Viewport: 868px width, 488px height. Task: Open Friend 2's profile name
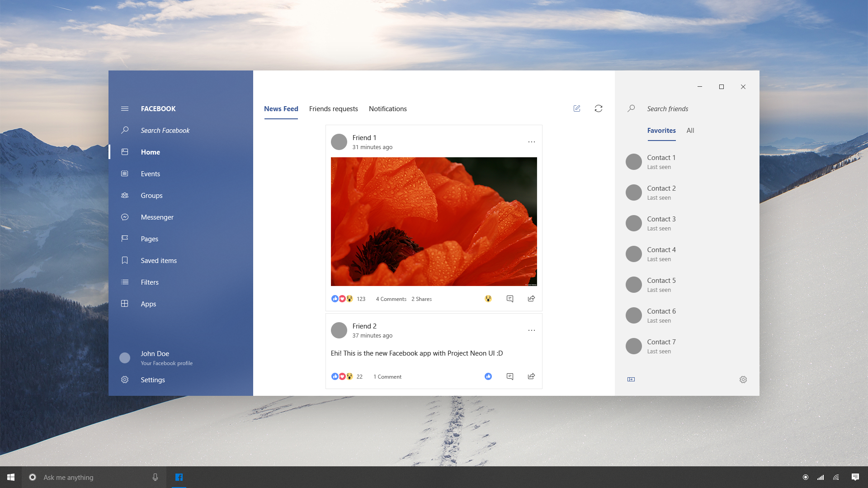click(x=364, y=326)
